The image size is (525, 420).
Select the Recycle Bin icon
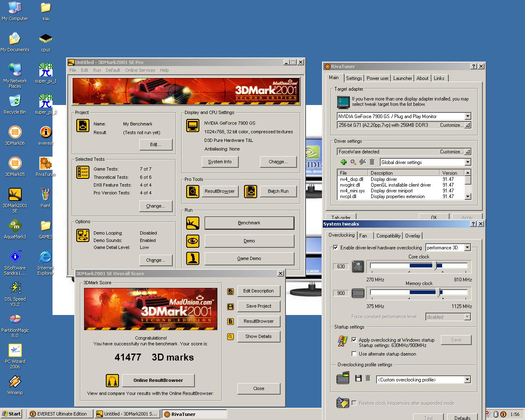click(15, 105)
